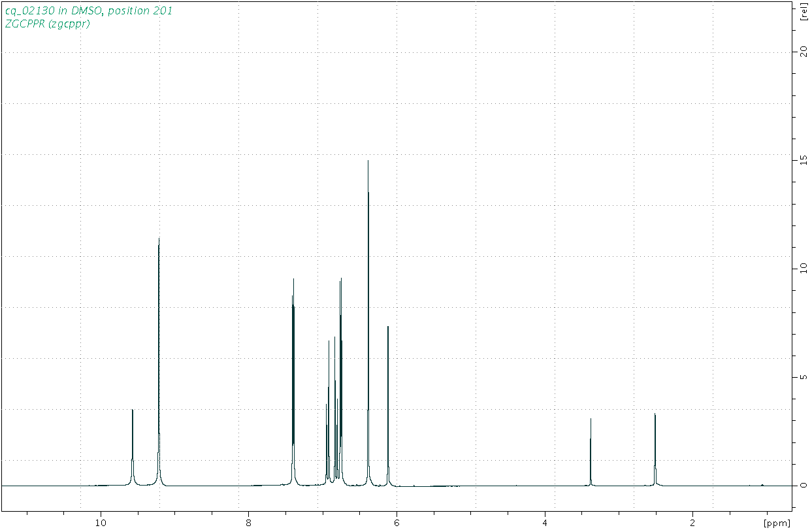The width and height of the screenshot is (812, 530).
Task: Click the water peak near 3.4 ppm
Action: [x=591, y=452]
